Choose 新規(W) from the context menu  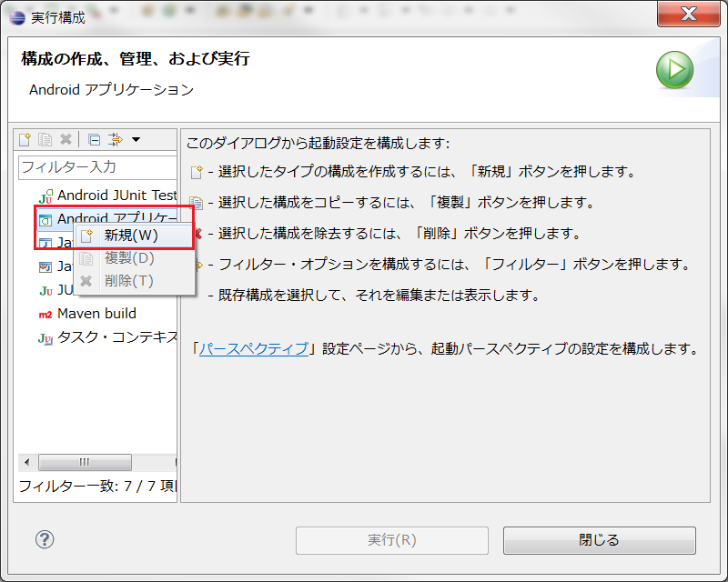click(134, 236)
